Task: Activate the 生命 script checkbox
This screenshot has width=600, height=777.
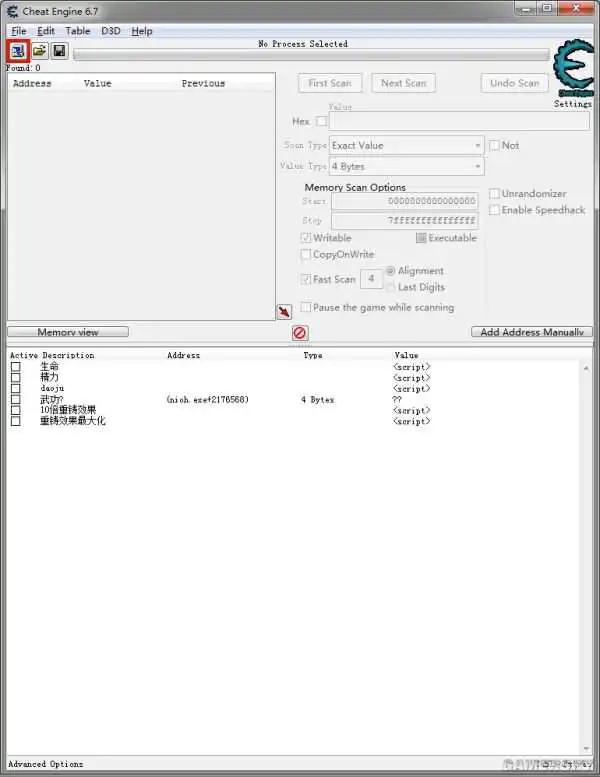Action: coord(16,367)
